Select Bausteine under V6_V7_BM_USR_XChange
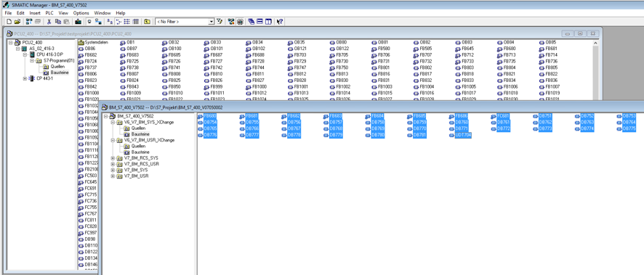 click(140, 152)
